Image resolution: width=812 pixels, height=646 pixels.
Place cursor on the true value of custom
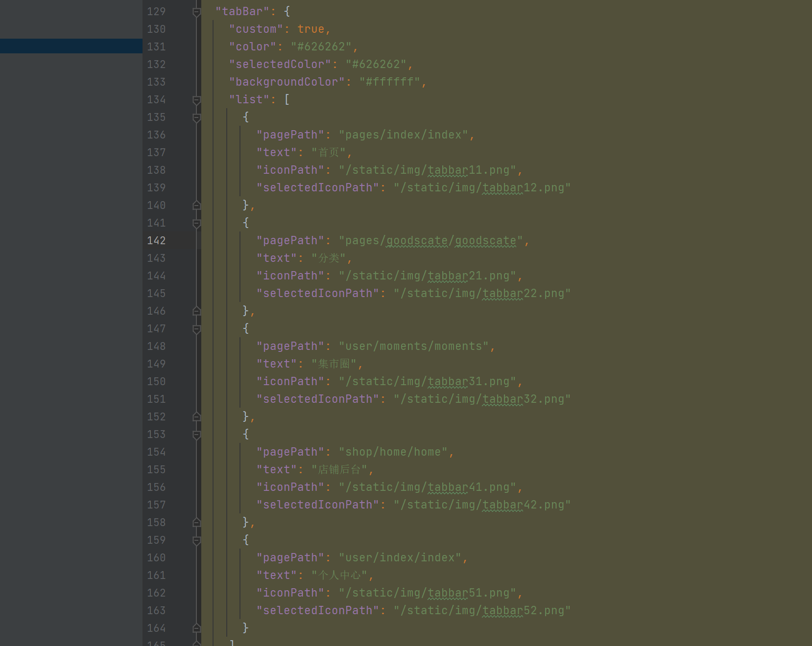tap(311, 29)
